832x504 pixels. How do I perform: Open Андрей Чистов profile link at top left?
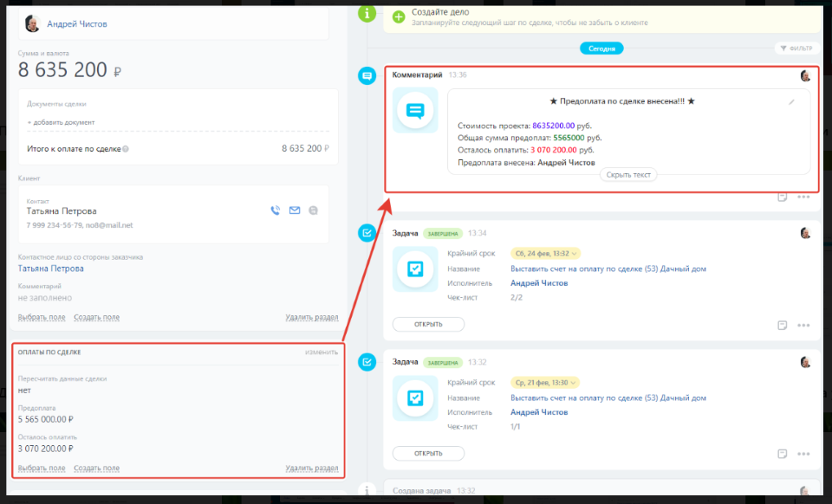click(x=77, y=24)
